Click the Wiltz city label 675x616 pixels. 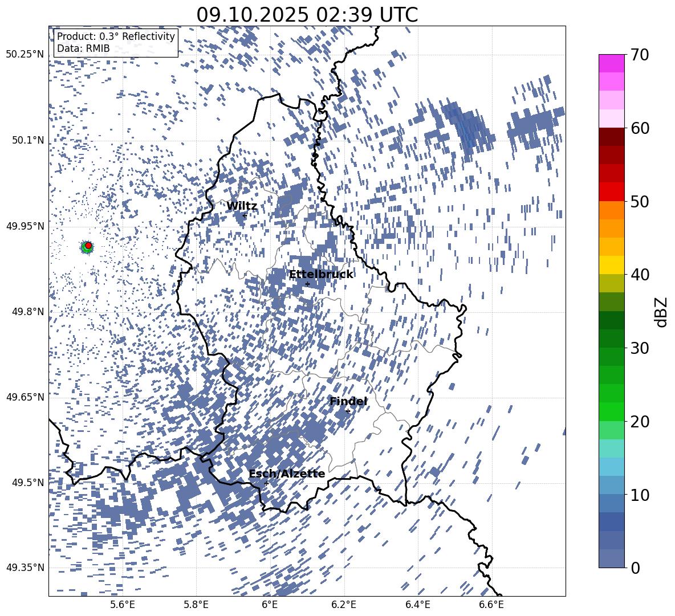(242, 206)
